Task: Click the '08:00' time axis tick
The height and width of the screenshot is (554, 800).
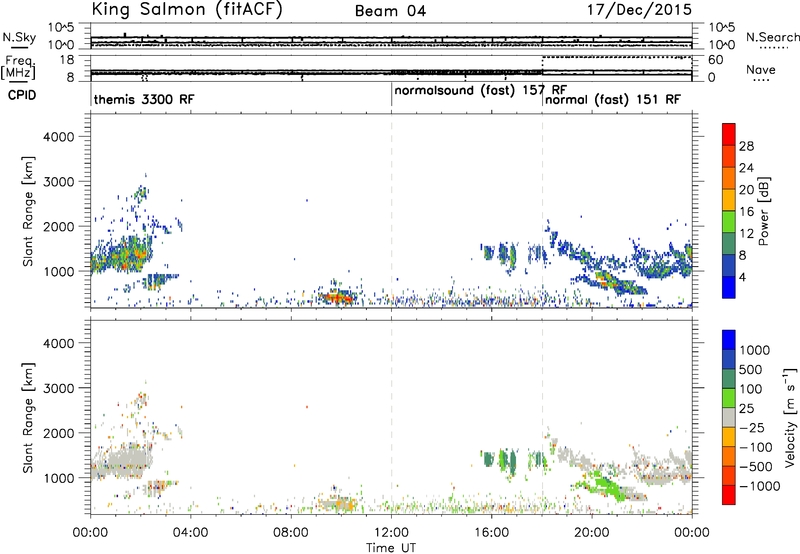Action: (x=291, y=533)
